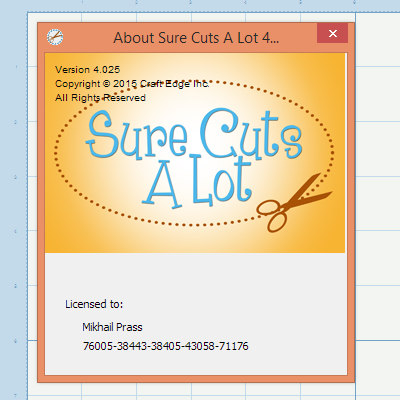The height and width of the screenshot is (400, 400).
Task: Click the serial number 76005-38443-38405-43058-71176
Action: (166, 346)
